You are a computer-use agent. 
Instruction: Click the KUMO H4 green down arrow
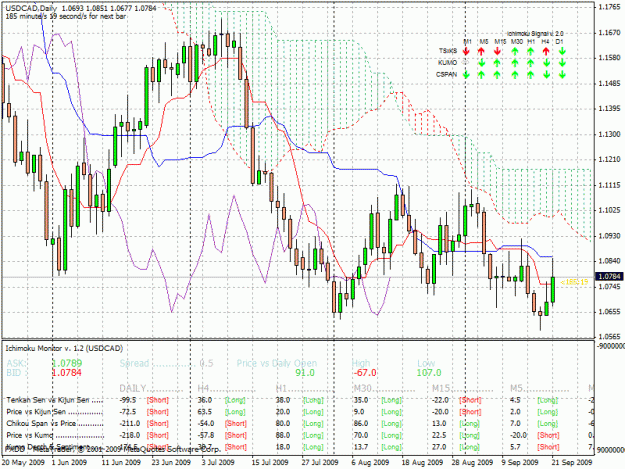(x=546, y=63)
